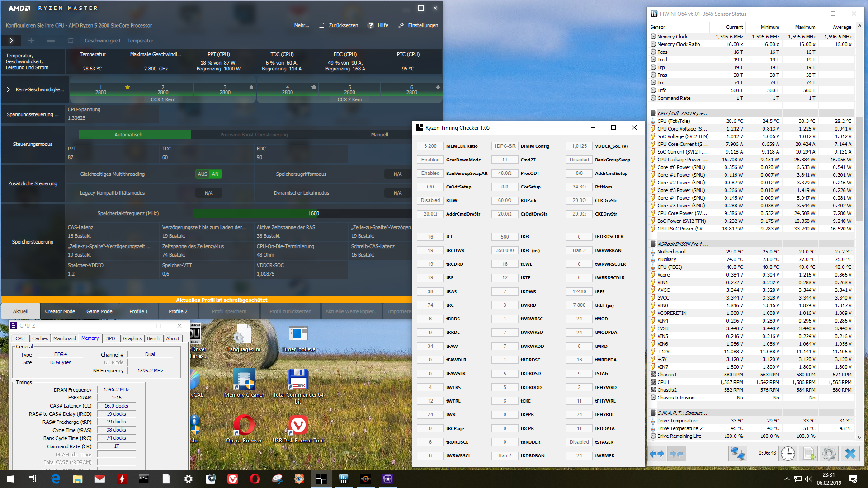
Task: Open the Mehr... dropdown menu
Action: click(302, 25)
